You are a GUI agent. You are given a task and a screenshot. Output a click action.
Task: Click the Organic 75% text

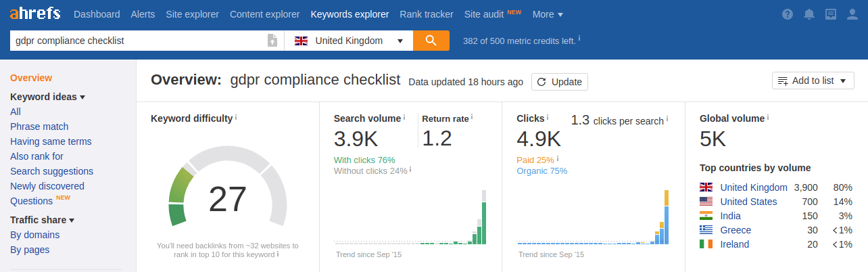coord(542,171)
